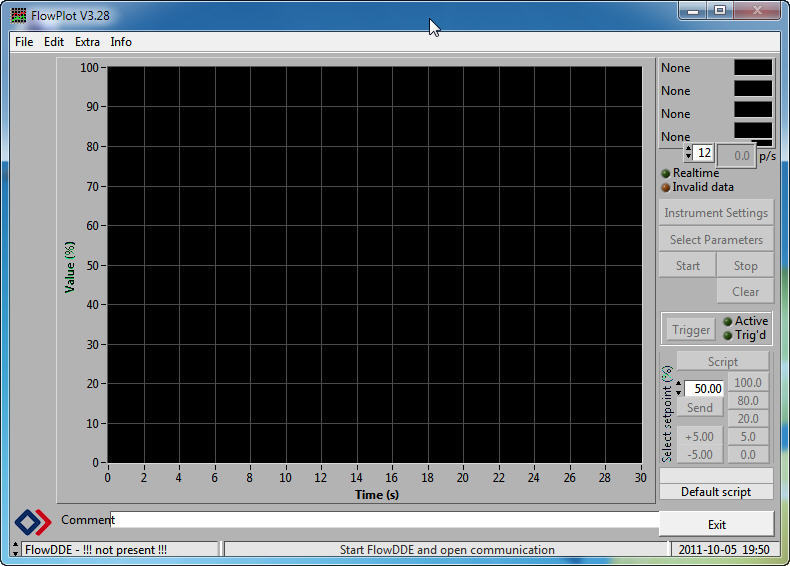The width and height of the screenshot is (790, 566).
Task: Maximize the FlowPlot window
Action: coord(720,11)
